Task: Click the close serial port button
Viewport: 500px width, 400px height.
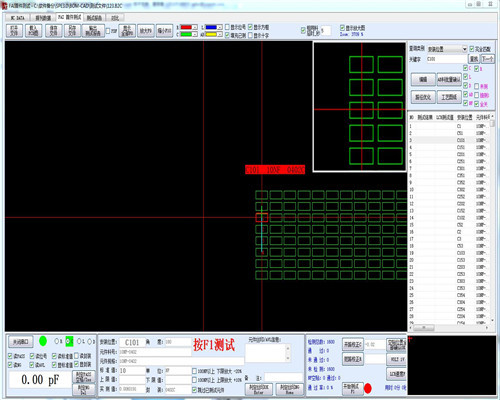Action: [21, 342]
